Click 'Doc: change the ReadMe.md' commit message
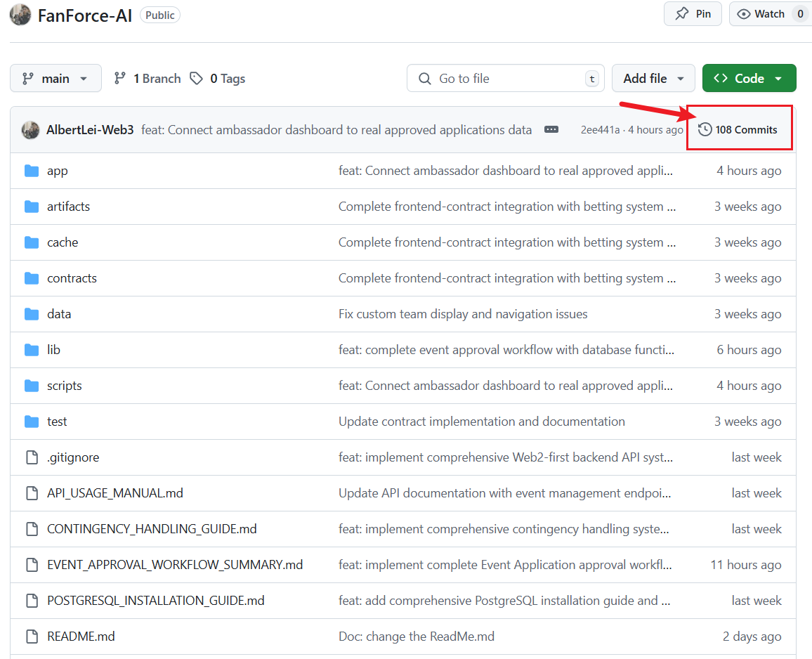Image resolution: width=812 pixels, height=659 pixels. (417, 637)
